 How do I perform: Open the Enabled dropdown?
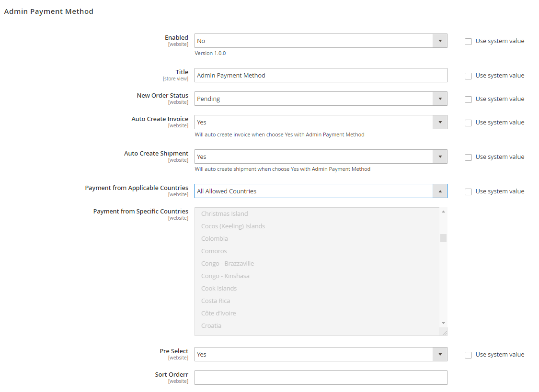click(x=321, y=41)
